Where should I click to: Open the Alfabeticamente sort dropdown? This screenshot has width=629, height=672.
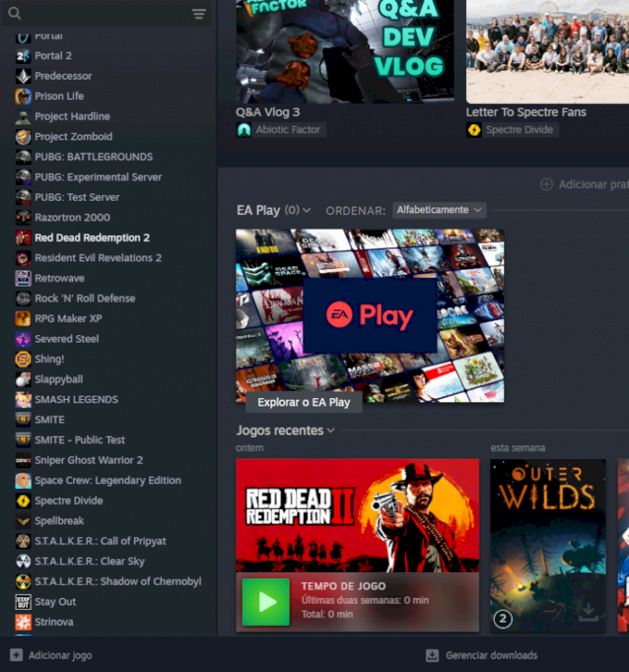(x=439, y=210)
